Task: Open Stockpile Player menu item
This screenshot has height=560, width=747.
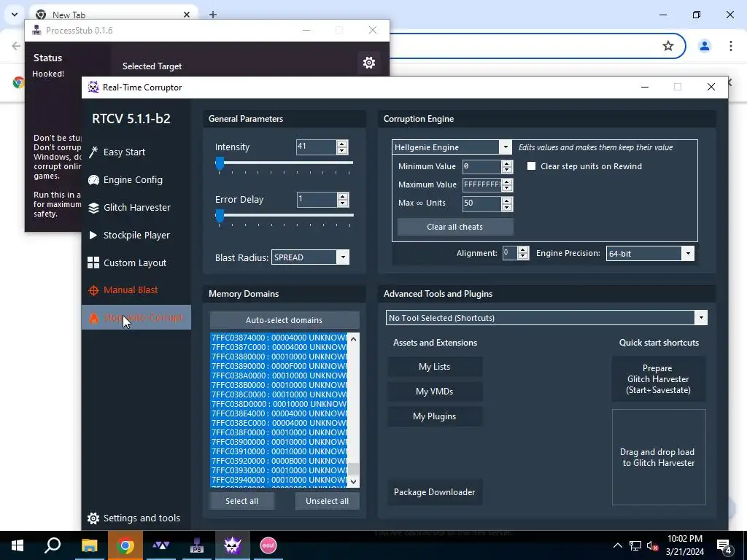Action: [136, 236]
